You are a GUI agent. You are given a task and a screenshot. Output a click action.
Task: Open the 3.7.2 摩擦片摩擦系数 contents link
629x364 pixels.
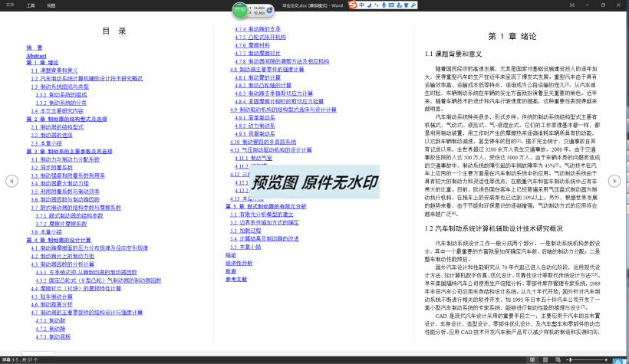point(61,224)
